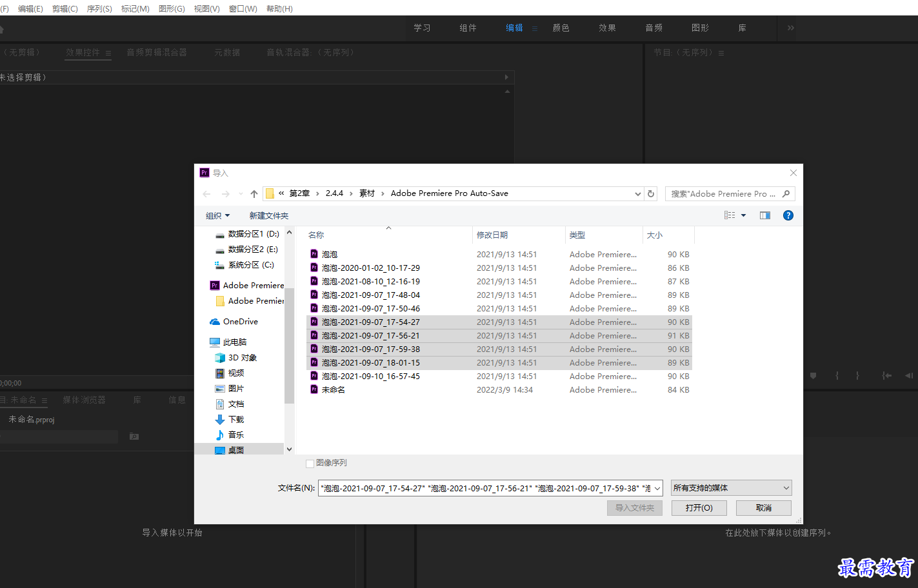Click the Forward arrow in import dialog
Screen dimensions: 918x588
coord(225,193)
